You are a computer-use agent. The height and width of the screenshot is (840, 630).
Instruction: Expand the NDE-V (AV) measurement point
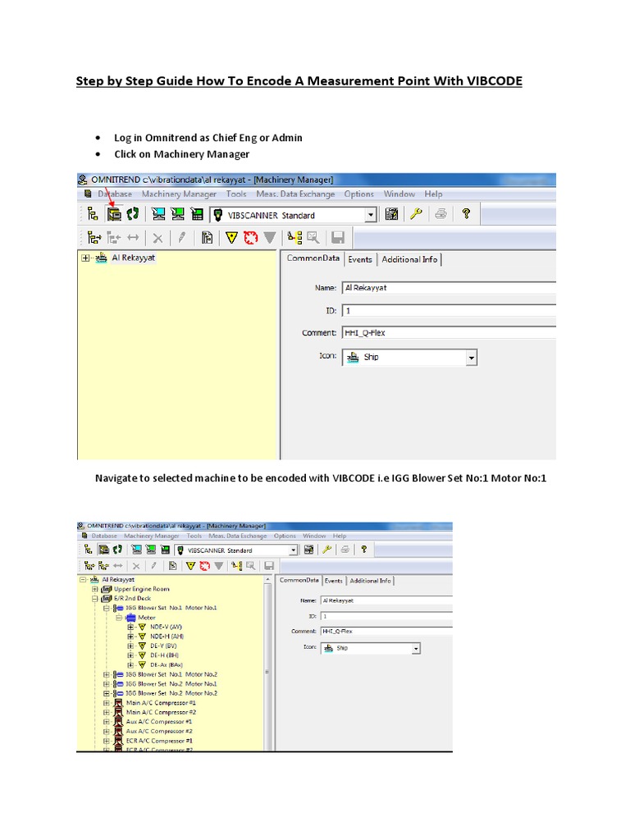[x=130, y=628]
